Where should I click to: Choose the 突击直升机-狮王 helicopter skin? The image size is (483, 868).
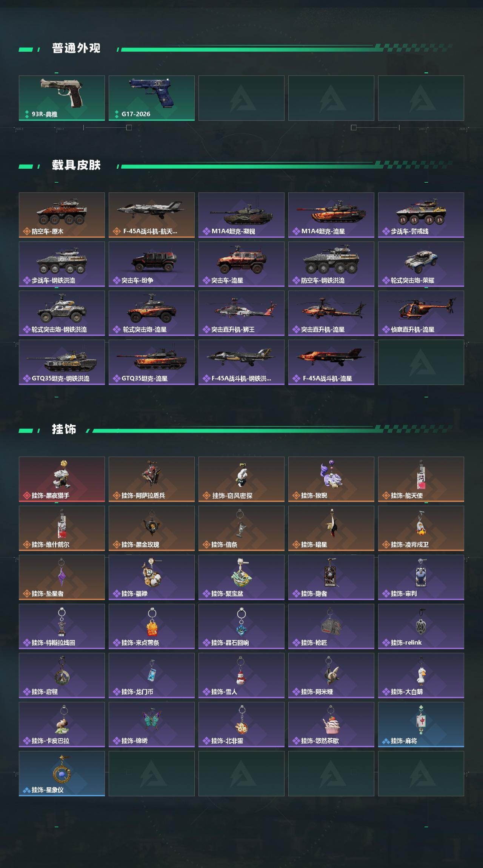(x=241, y=313)
